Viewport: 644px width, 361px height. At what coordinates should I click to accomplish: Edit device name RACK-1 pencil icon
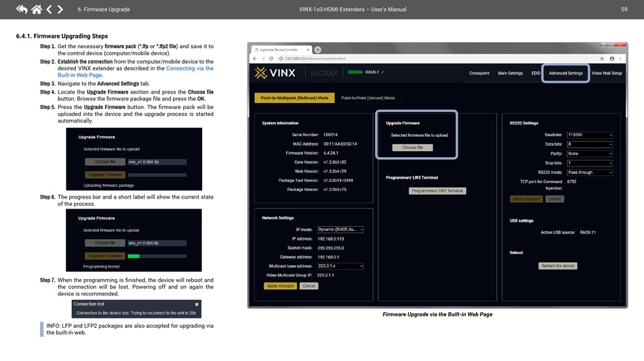point(383,72)
